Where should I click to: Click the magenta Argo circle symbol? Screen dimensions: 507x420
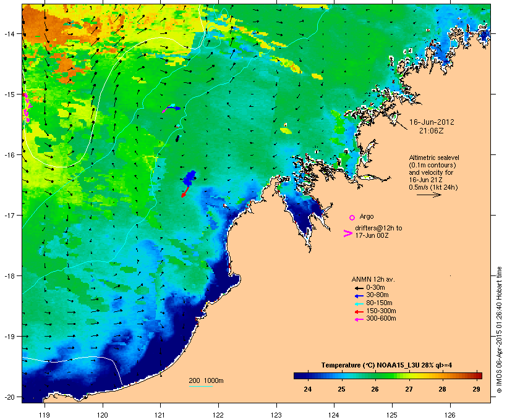(x=352, y=217)
